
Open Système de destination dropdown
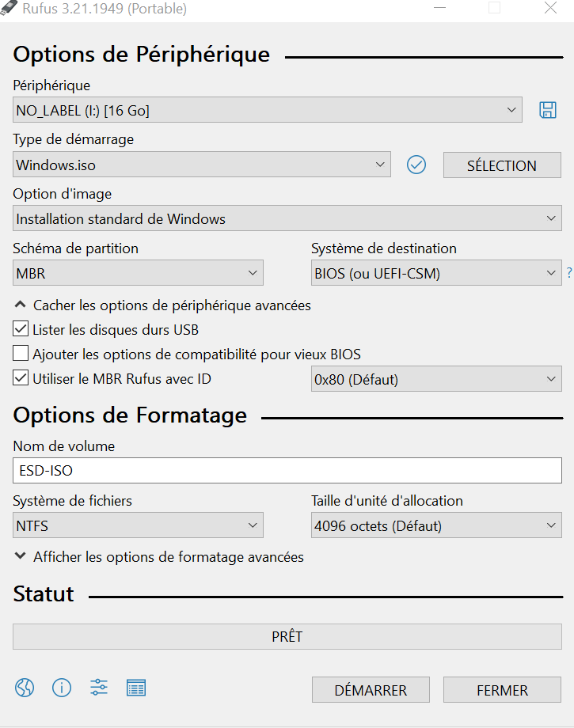coord(436,272)
